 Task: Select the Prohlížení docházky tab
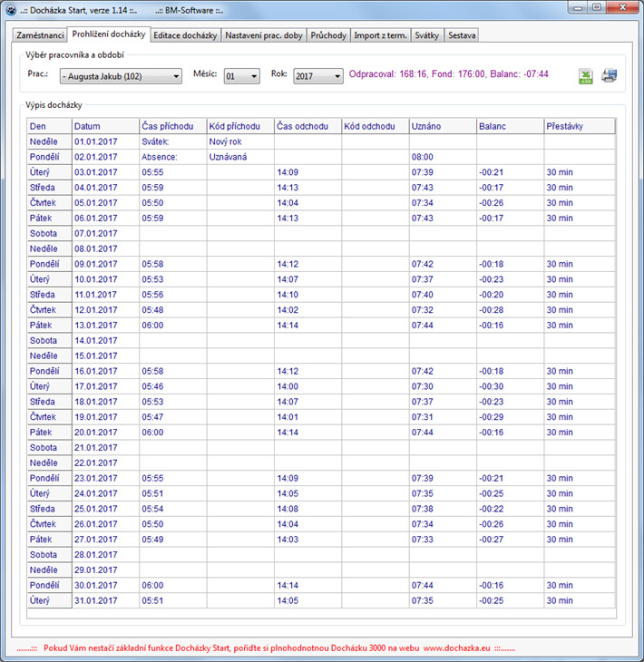[109, 34]
